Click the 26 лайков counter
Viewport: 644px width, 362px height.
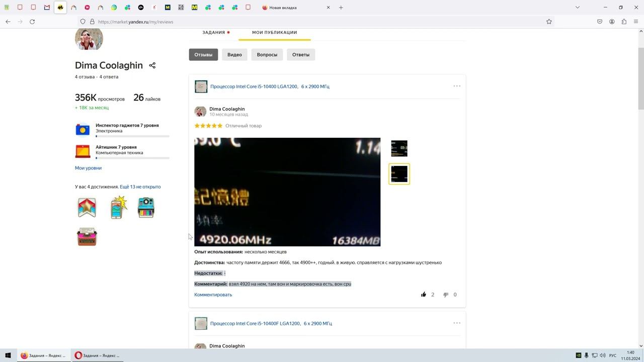[x=147, y=98]
